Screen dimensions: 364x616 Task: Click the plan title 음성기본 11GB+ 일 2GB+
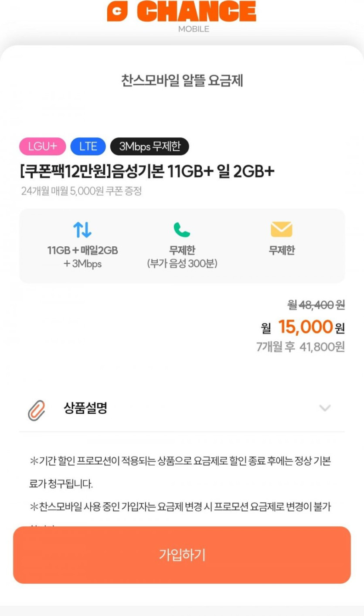click(x=147, y=172)
